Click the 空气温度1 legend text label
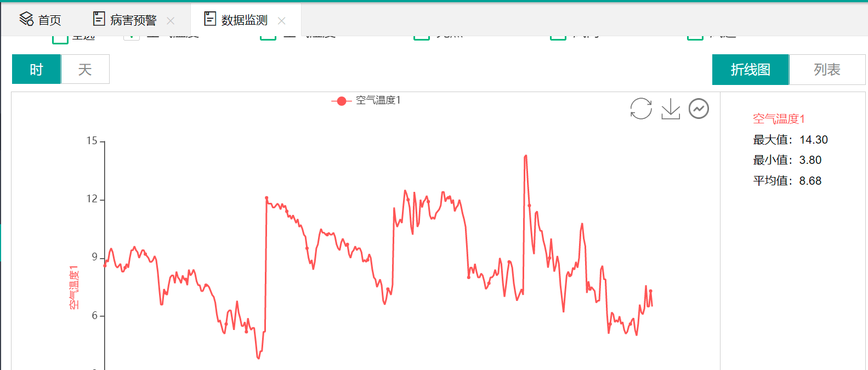This screenshot has width=868, height=370. click(378, 100)
